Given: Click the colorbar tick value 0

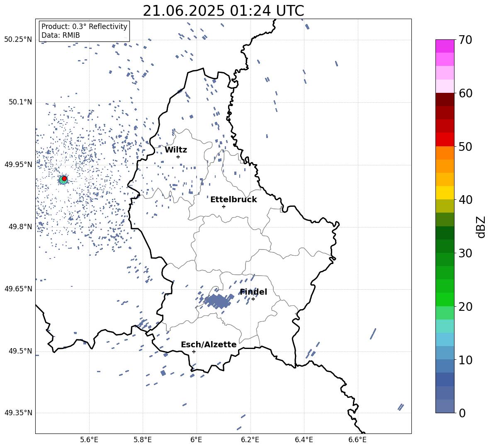Looking at the screenshot, I should pos(462,413).
